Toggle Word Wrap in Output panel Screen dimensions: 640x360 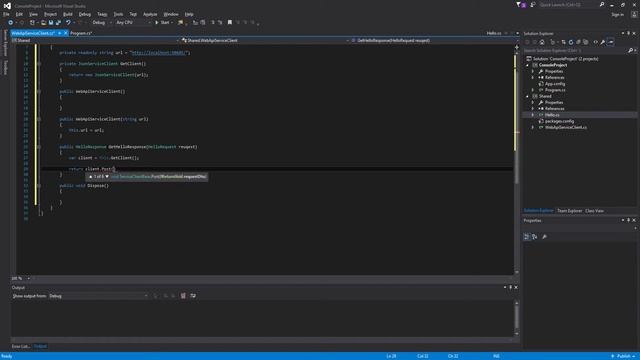(193, 296)
